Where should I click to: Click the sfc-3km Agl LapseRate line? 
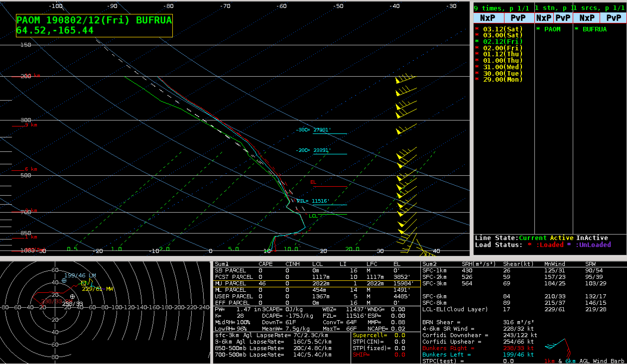coord(271,335)
